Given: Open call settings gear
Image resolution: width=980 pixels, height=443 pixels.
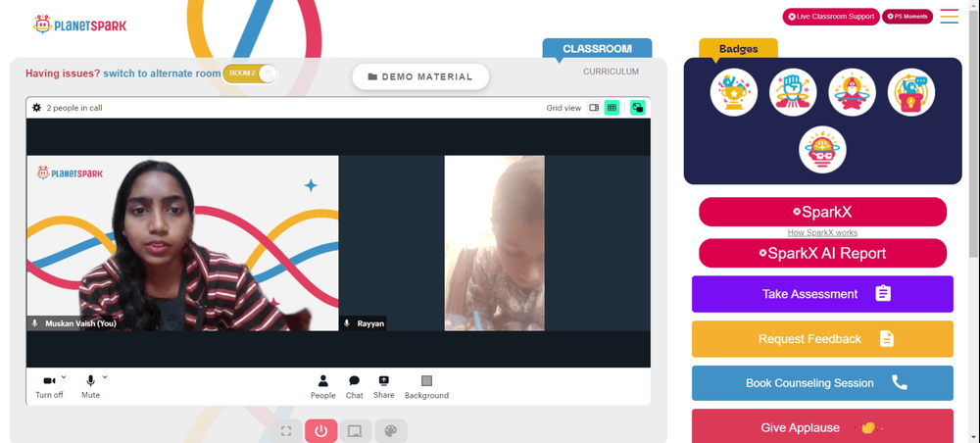Looking at the screenshot, I should point(37,108).
